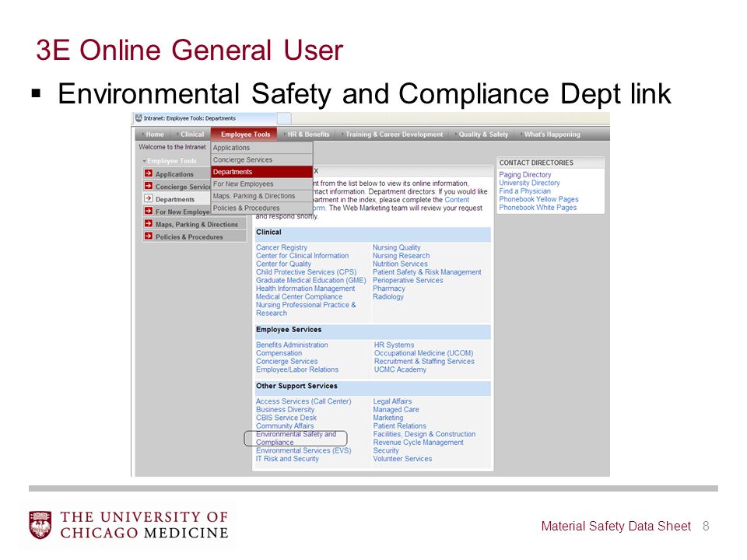Screen dimensions: 747x560
Task: Click arrow icon beside Departments sidebar item
Action: click(149, 198)
